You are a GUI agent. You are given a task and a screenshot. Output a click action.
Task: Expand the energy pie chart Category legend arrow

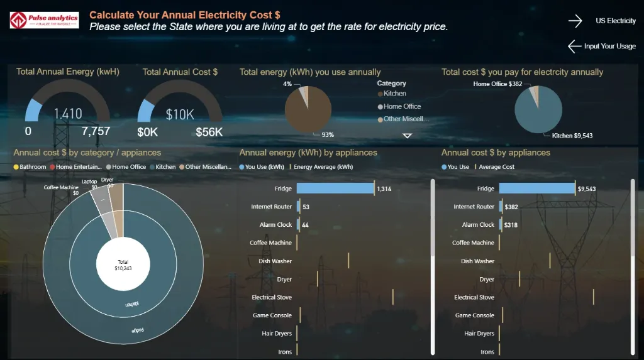coord(407,135)
